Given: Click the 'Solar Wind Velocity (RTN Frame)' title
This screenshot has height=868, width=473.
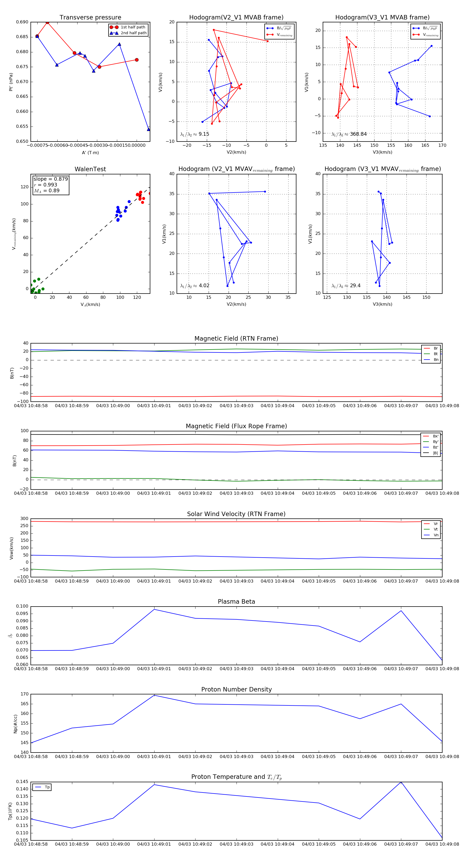Looking at the screenshot, I should coord(236,514).
